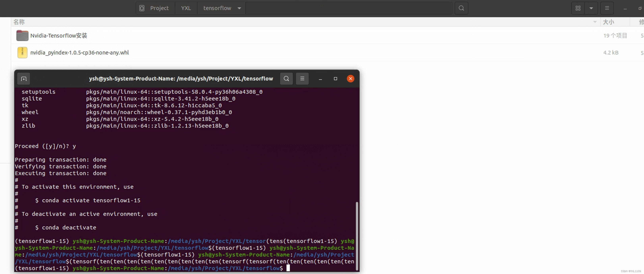
Task: Open the Nvidia-Tensorflow安装 folder icon
Action: point(22,36)
